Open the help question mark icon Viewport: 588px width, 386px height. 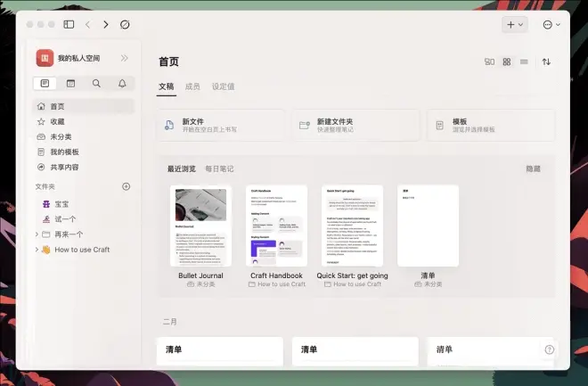(x=549, y=349)
